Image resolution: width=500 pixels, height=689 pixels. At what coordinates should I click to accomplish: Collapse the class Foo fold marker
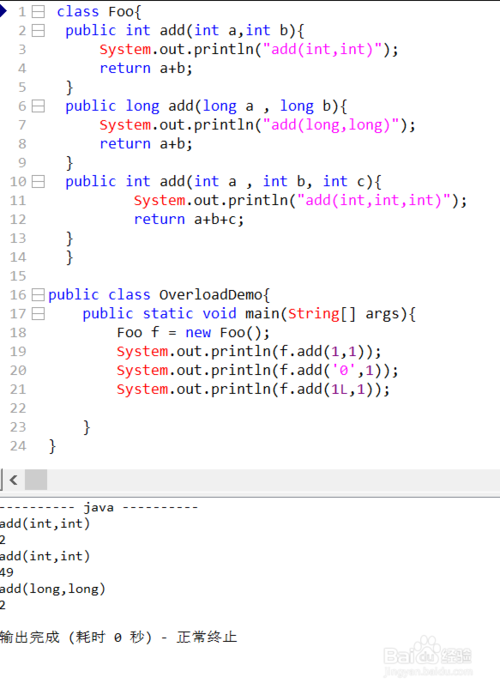point(39,12)
